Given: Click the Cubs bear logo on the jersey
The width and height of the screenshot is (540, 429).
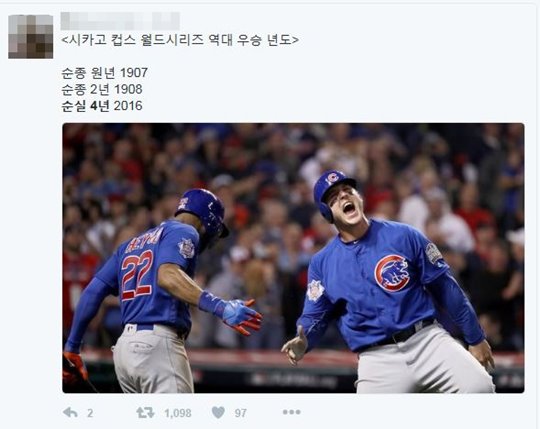Looking at the screenshot, I should coord(392,273).
